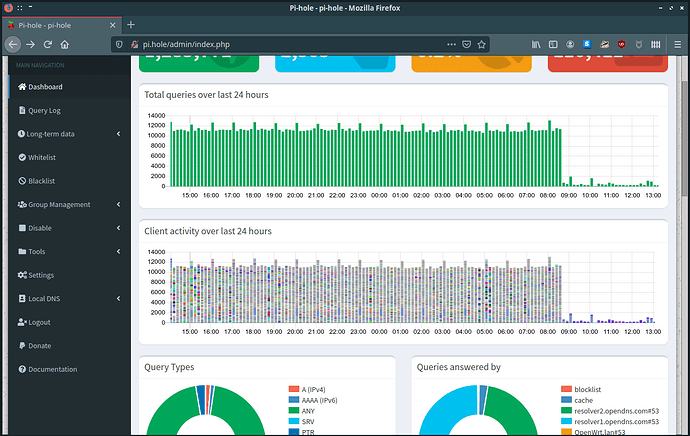This screenshot has height=436, width=690.
Task: Expand the Disable submenu
Action: [x=42, y=228]
